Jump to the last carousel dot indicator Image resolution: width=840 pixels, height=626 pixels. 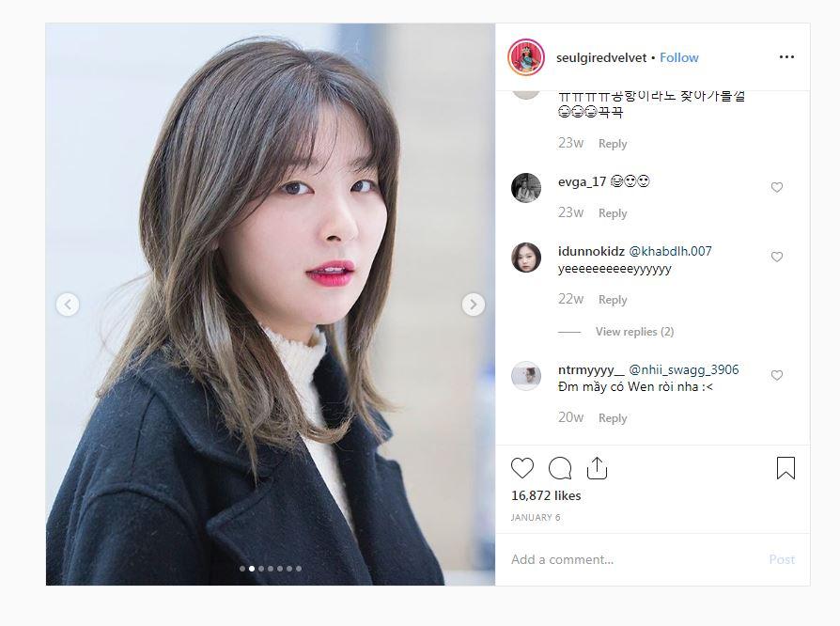[299, 569]
